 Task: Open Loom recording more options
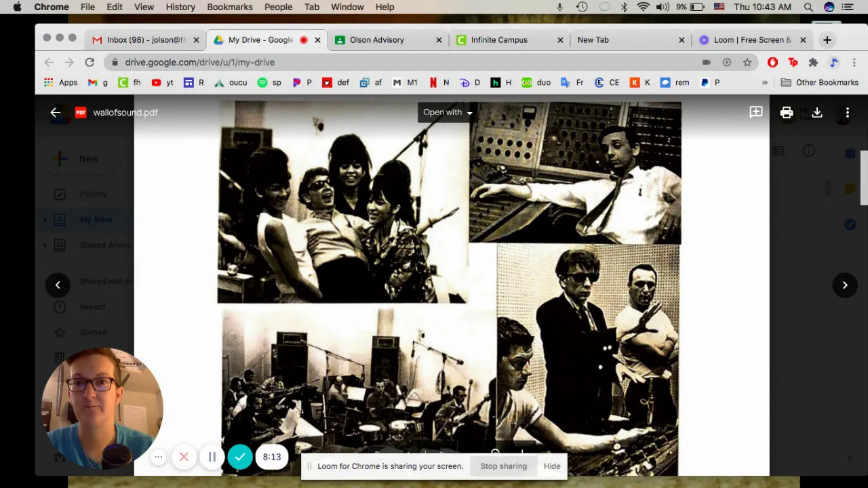[x=158, y=457]
